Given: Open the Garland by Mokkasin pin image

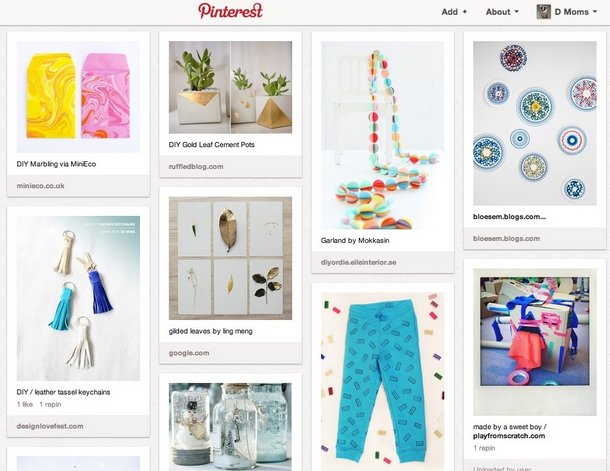Looking at the screenshot, I should 382,135.
